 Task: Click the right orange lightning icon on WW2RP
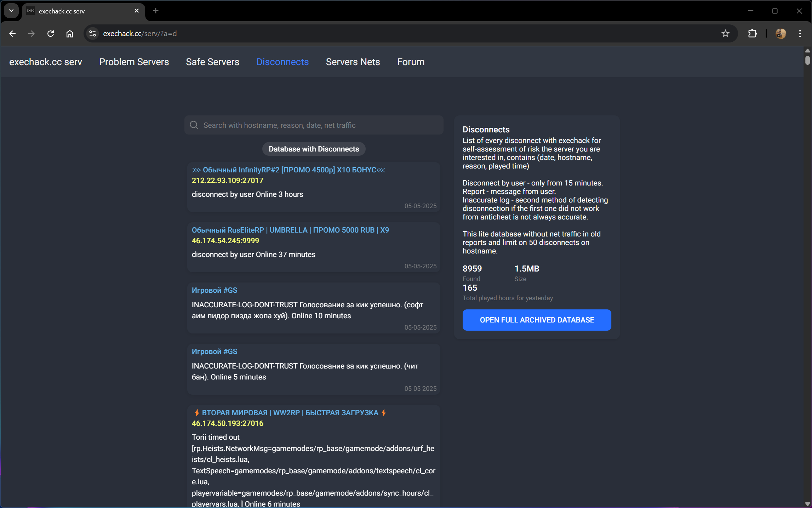point(384,413)
